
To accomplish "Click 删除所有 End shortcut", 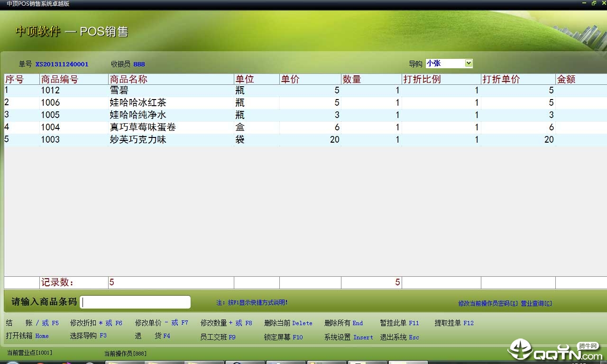I will pos(343,323).
